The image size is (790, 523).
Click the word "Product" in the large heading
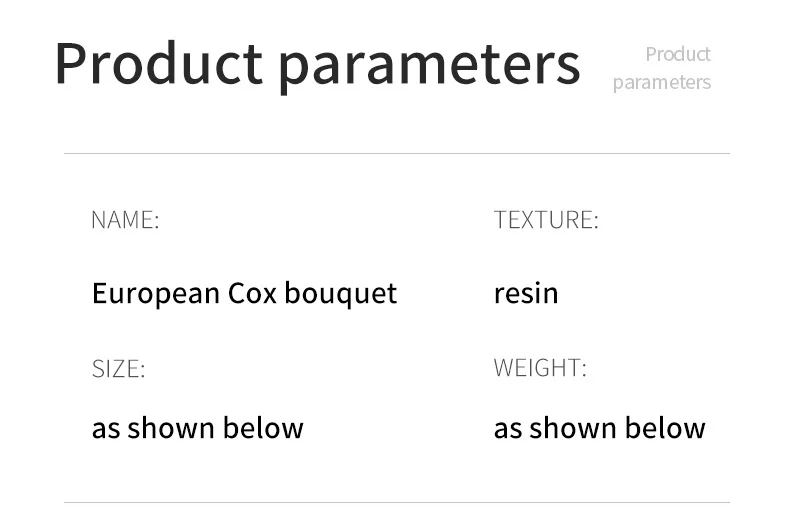pos(157,62)
